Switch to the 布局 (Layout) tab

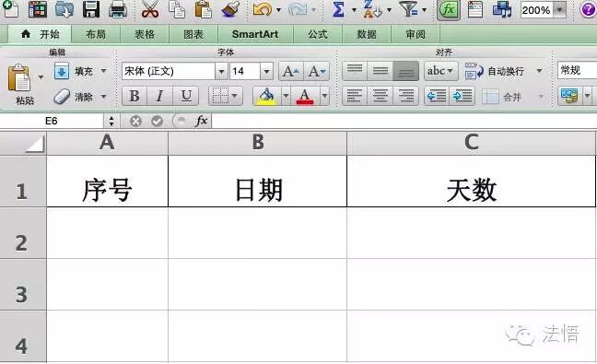(x=96, y=35)
